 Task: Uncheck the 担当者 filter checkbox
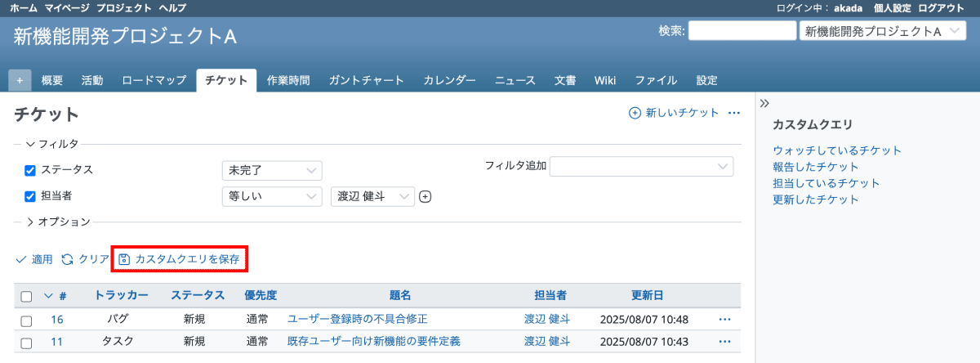(30, 196)
